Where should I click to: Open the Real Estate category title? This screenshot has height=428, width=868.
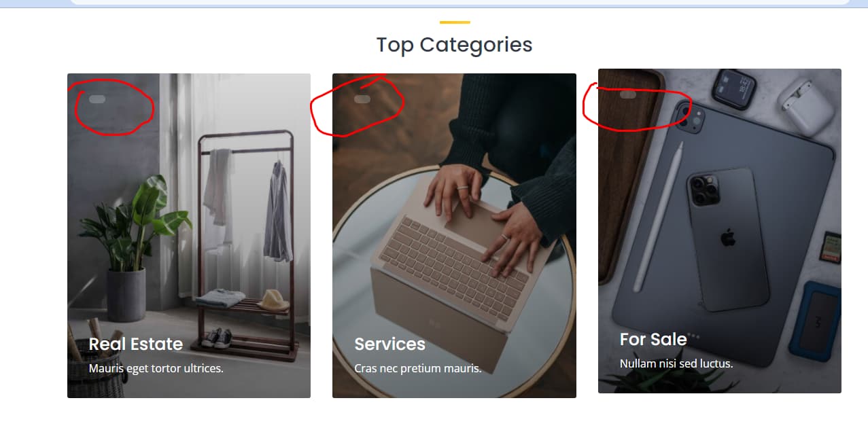tap(136, 344)
